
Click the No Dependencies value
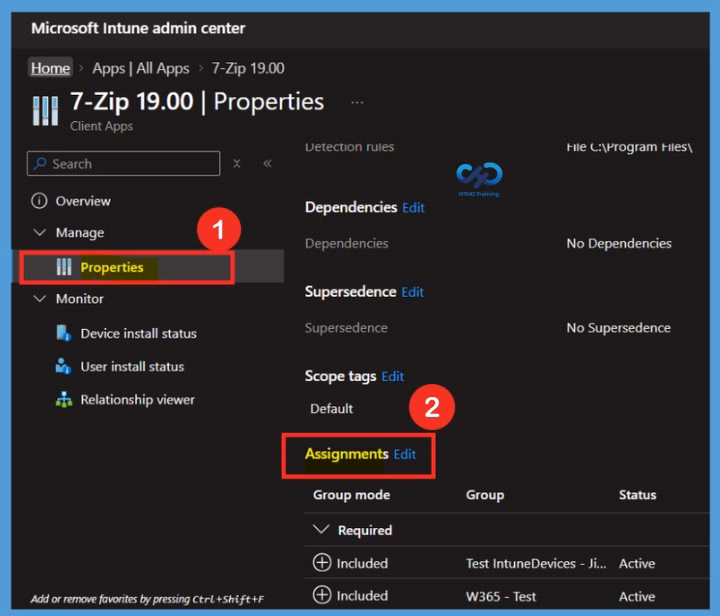[x=619, y=243]
